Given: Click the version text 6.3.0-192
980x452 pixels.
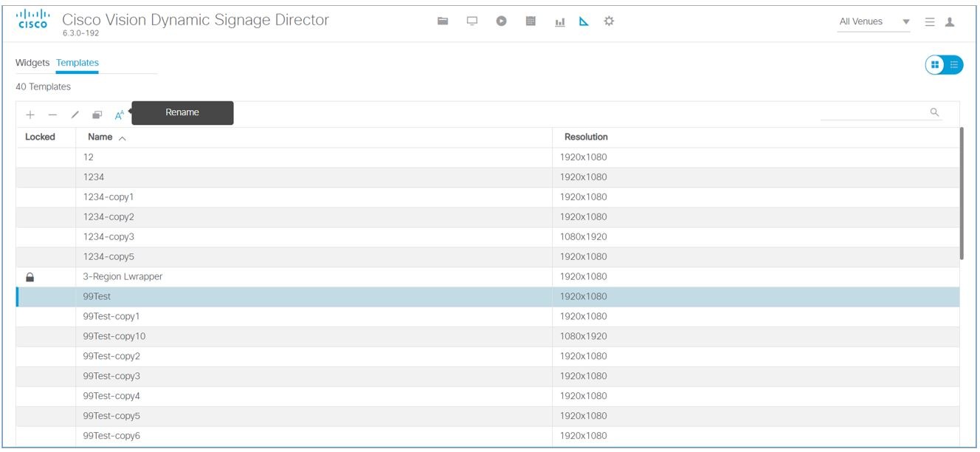Looking at the screenshot, I should pos(81,33).
